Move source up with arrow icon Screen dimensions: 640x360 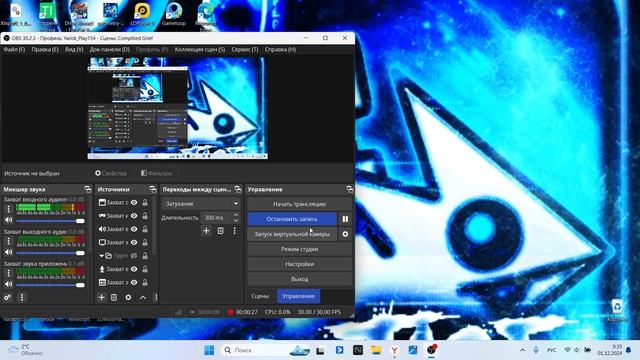pyautogui.click(x=143, y=298)
